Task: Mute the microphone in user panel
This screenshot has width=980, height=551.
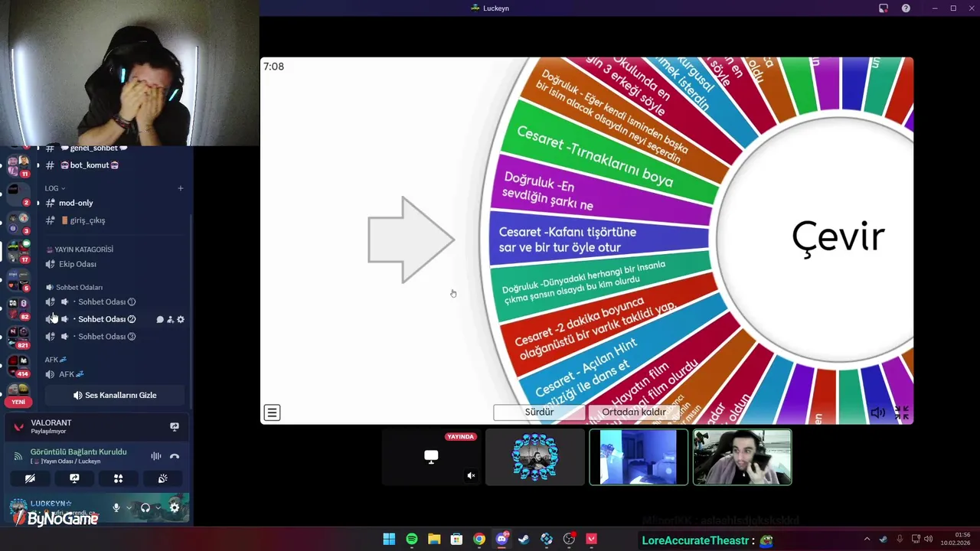Action: point(116,507)
